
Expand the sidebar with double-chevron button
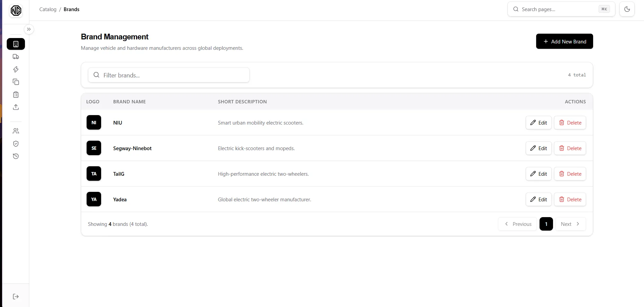[29, 29]
